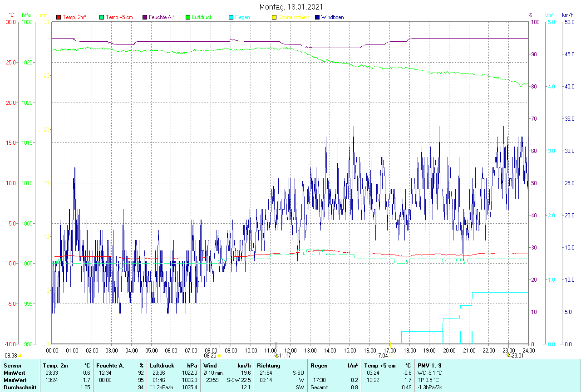Screen dimensions: 581x392
Task: Click the Temp. 2m average value '1.05'
Action: pos(85,387)
